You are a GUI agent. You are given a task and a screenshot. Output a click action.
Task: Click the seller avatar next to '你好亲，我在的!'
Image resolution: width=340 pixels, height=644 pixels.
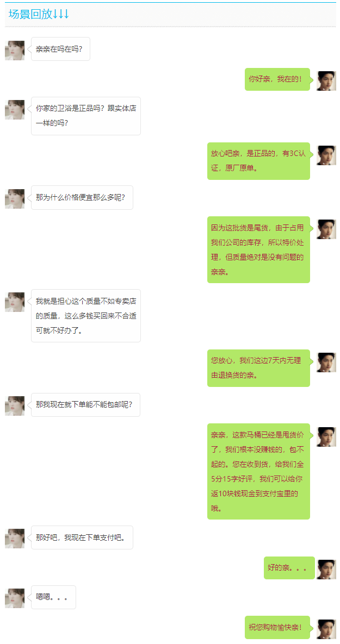coord(326,81)
